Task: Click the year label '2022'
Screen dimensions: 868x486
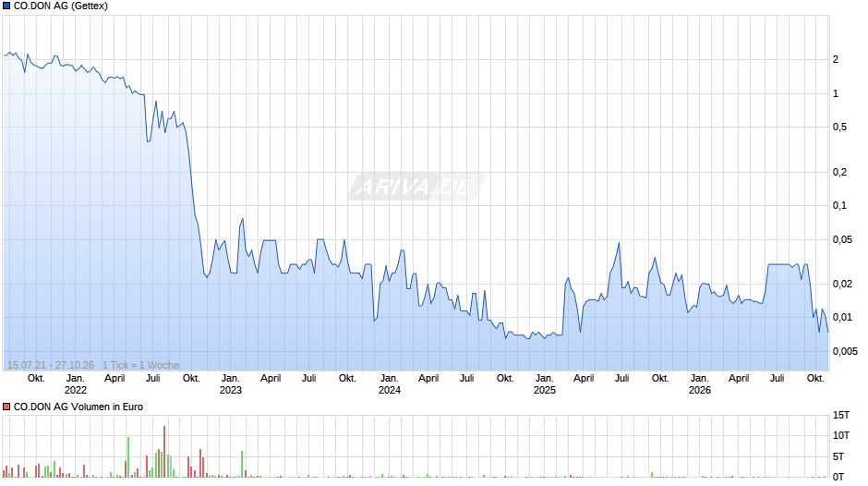Action: (76, 390)
